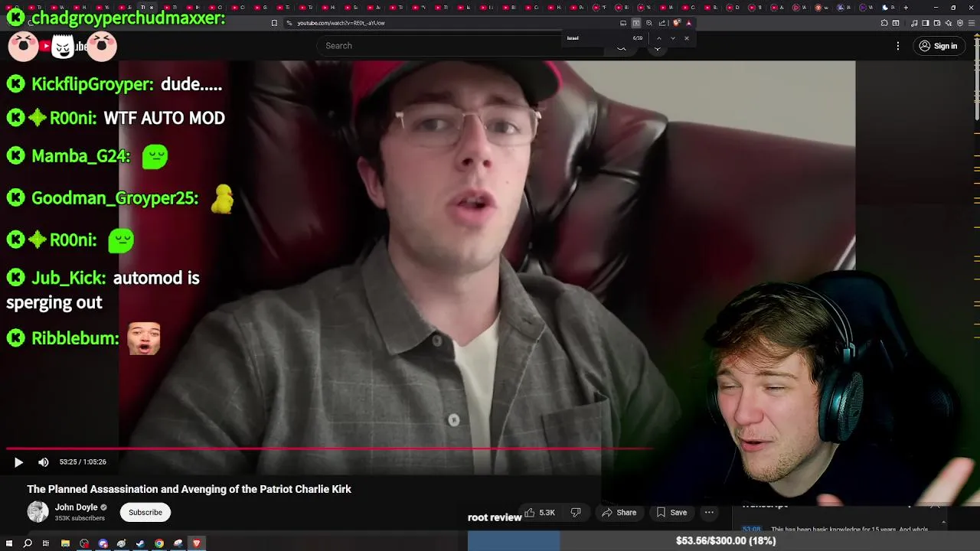Like the video showing 5.3K likes
This screenshot has width=980, height=551.
(x=540, y=513)
